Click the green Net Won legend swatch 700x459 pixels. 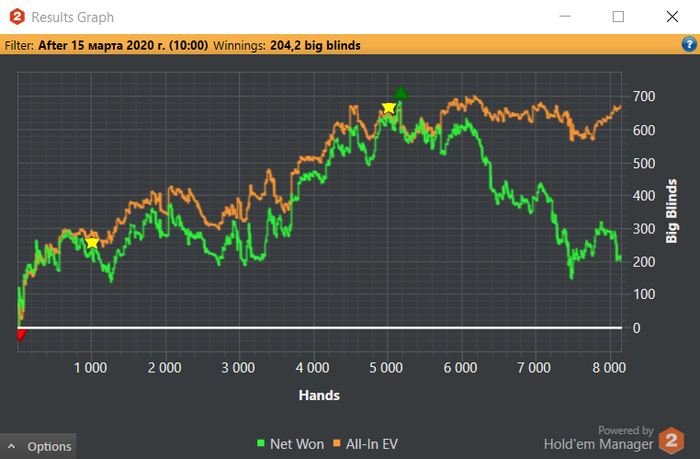coord(261,443)
